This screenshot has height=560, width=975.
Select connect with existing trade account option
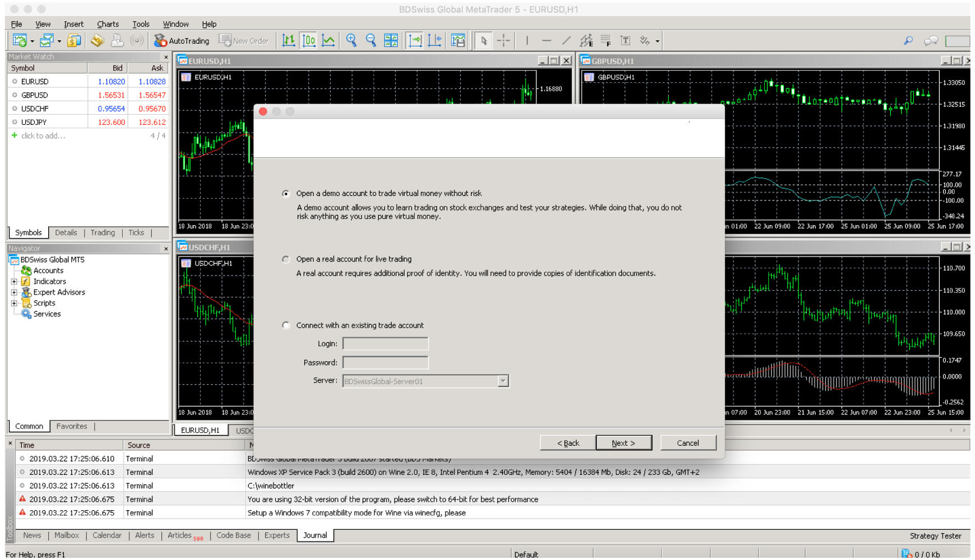[286, 325]
